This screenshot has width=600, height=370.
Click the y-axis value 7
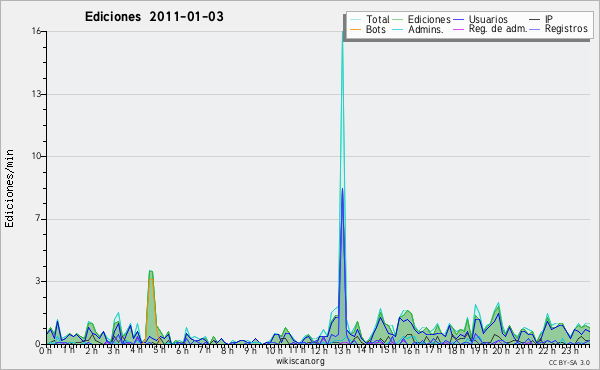[38, 219]
